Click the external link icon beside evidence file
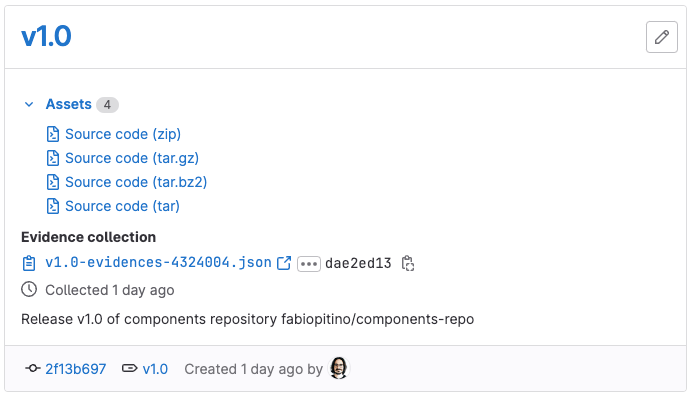The height and width of the screenshot is (398, 693). point(284,263)
